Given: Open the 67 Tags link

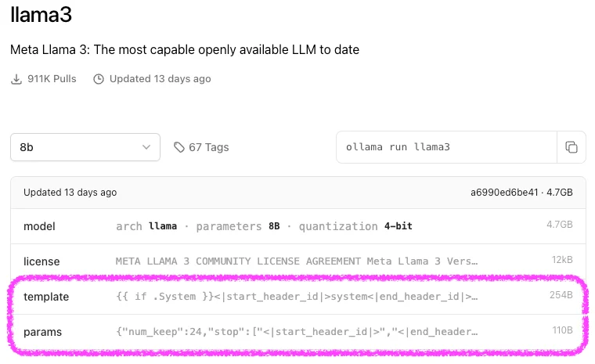Looking at the screenshot, I should pyautogui.click(x=208, y=147).
